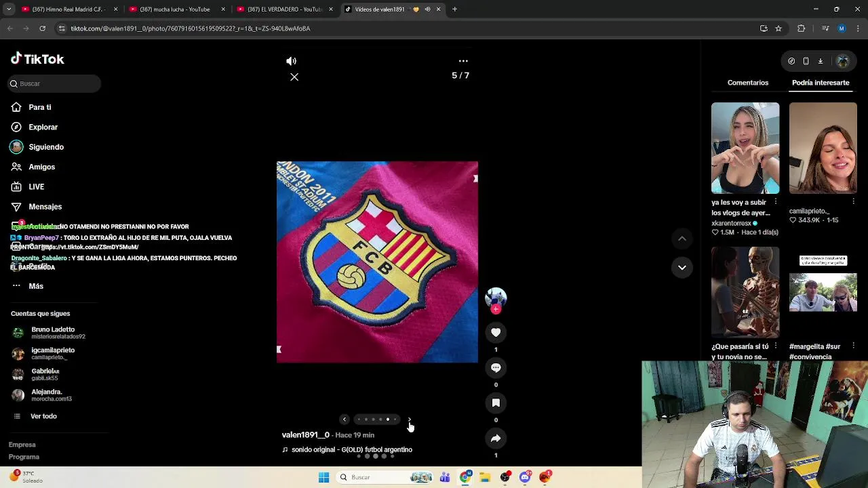Click Windows taskbar Buscar search box
The image size is (868, 488).
385,477
